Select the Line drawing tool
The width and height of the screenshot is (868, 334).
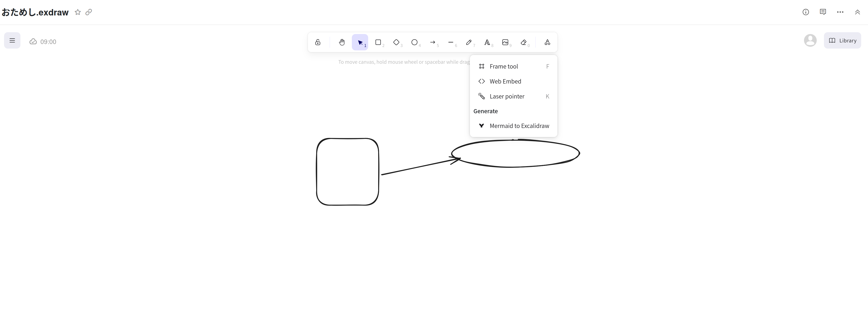[x=451, y=42]
